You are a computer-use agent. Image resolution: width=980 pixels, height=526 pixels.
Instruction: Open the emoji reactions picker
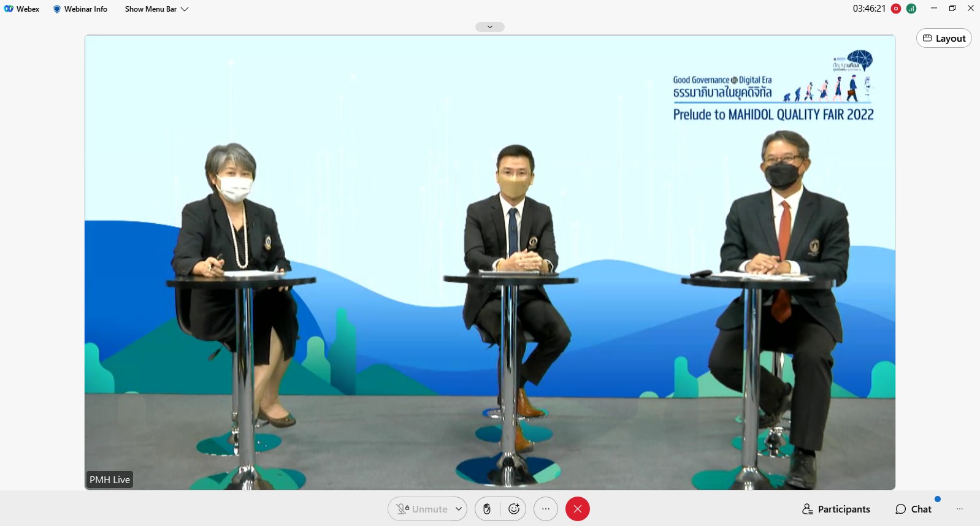(x=514, y=509)
